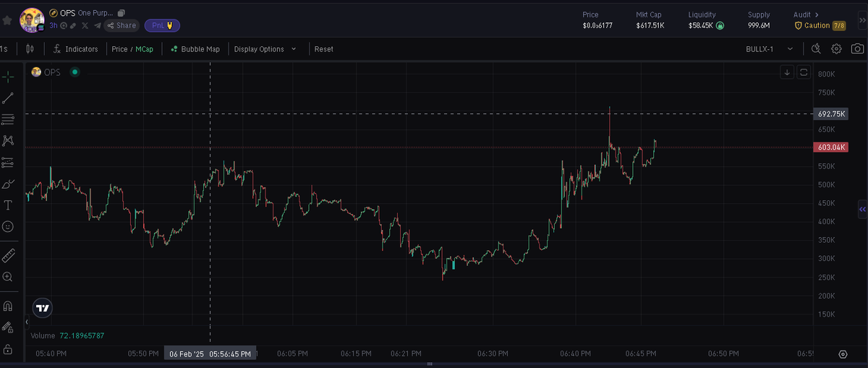The image size is (868, 368).
Task: Select the brush drawing tool
Action: pyautogui.click(x=8, y=184)
